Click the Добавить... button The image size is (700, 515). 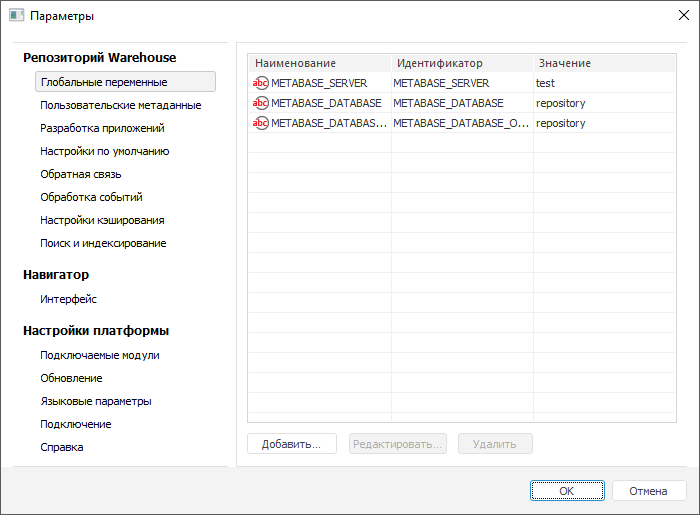coord(291,444)
